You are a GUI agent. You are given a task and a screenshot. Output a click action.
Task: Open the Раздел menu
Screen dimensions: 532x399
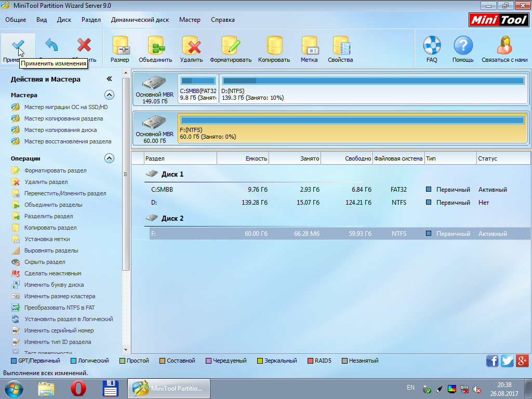[x=91, y=20]
